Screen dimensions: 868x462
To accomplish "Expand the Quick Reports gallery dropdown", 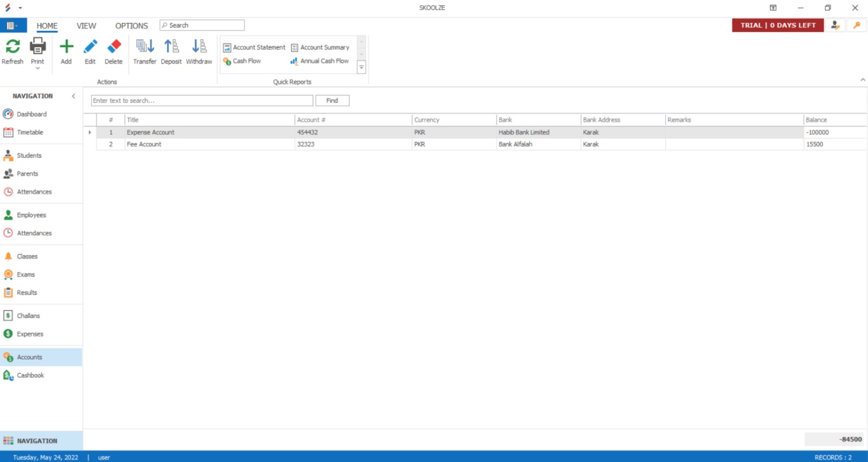I will [x=361, y=67].
